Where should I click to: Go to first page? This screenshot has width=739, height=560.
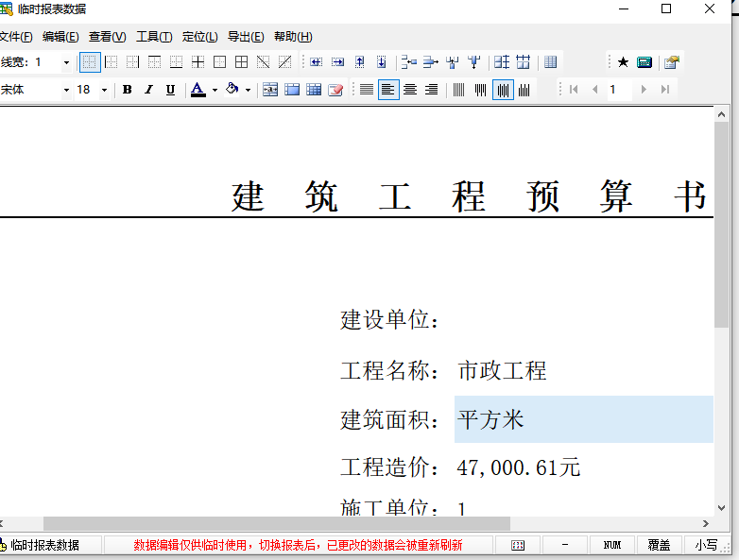tap(574, 90)
